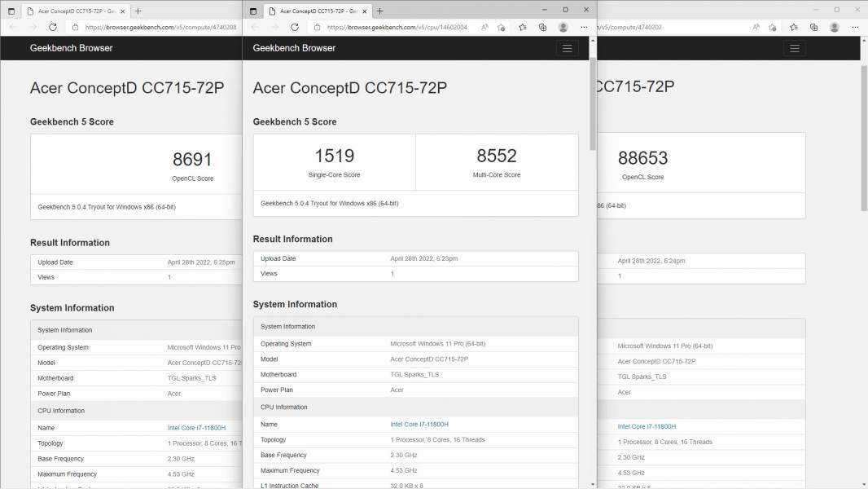Click Read aloud icon in right window

pyautogui.click(x=756, y=27)
